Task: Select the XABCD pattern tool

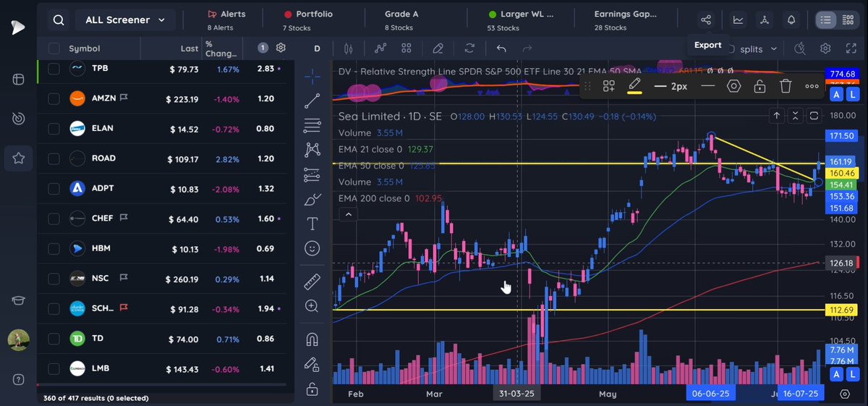Action: click(x=312, y=149)
